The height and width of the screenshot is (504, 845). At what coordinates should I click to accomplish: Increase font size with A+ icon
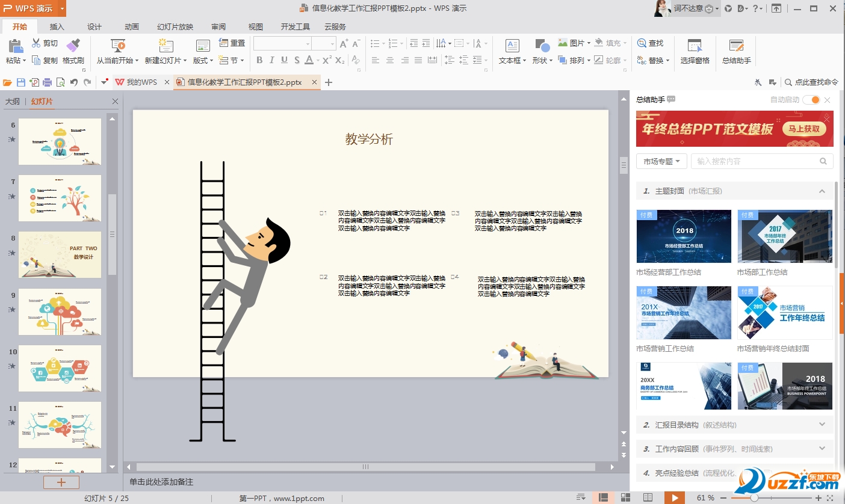[344, 43]
